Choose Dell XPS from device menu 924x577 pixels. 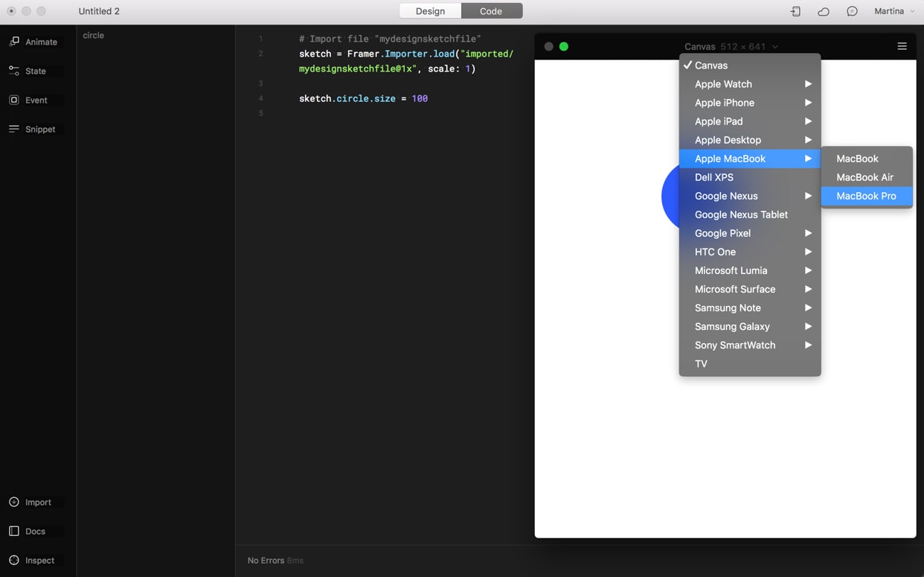point(750,177)
